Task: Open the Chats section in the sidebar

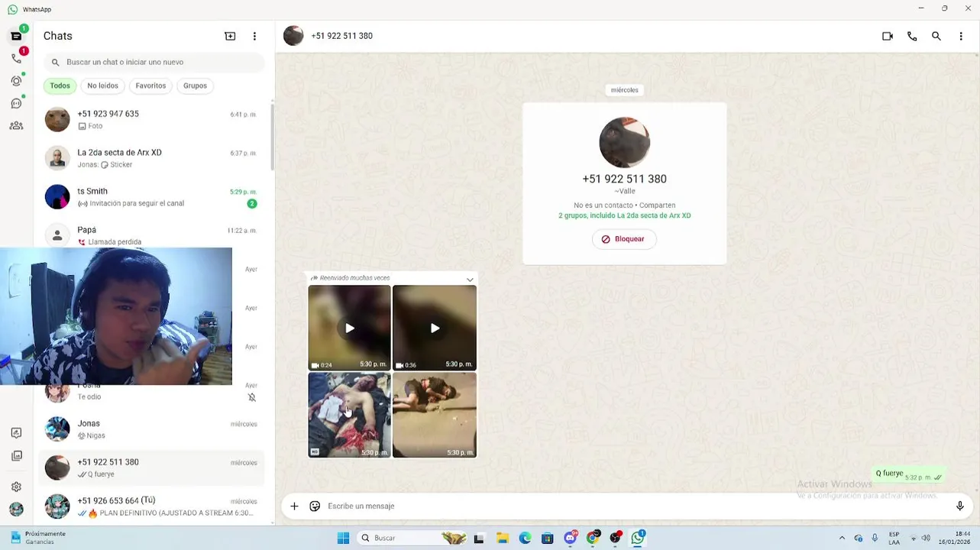Action: click(x=16, y=36)
